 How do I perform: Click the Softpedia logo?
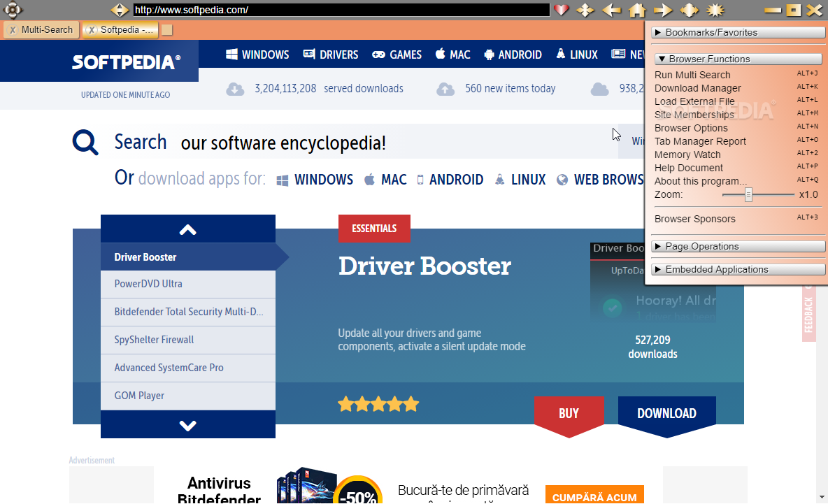coord(126,62)
